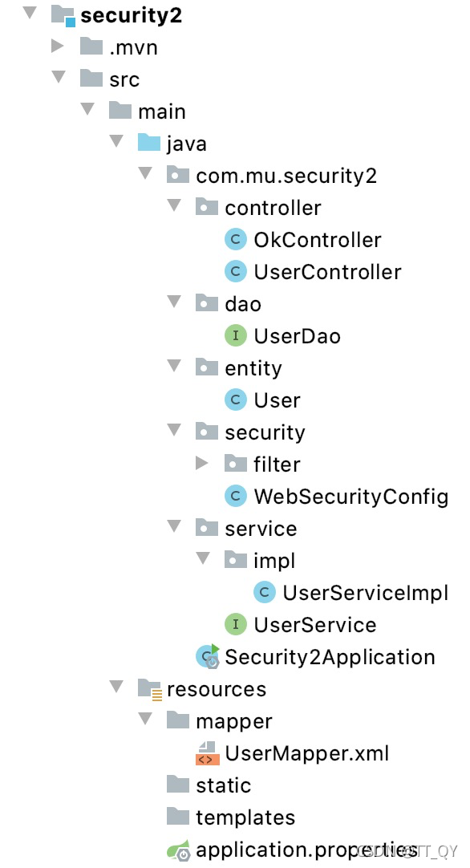The width and height of the screenshot is (470, 868).
Task: Select the com.mu.security2 package
Action: 286,176
